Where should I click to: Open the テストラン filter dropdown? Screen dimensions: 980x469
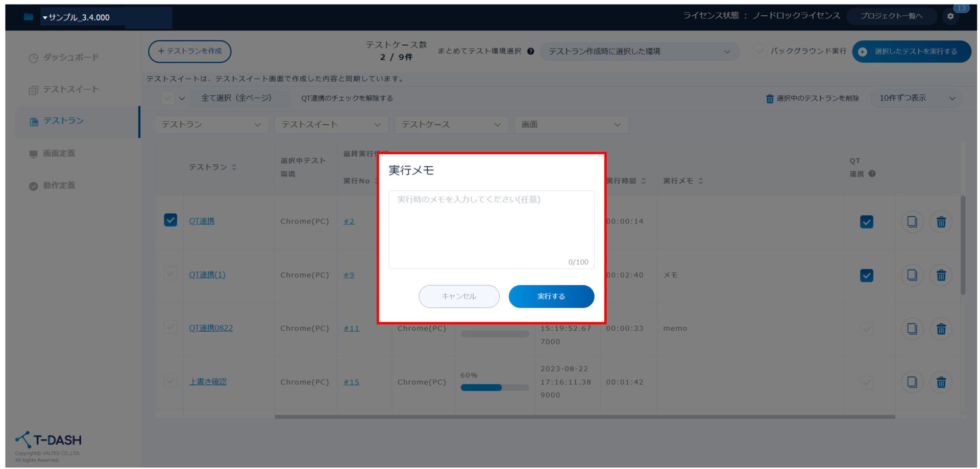(x=211, y=125)
